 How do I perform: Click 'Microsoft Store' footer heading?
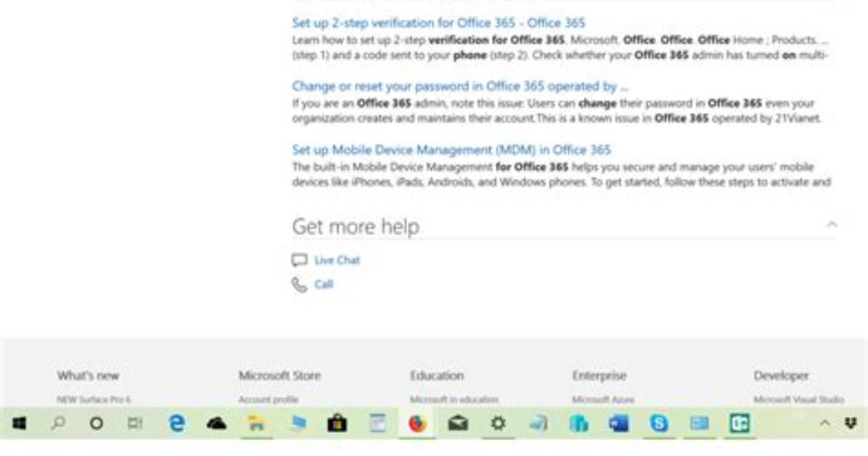(279, 375)
